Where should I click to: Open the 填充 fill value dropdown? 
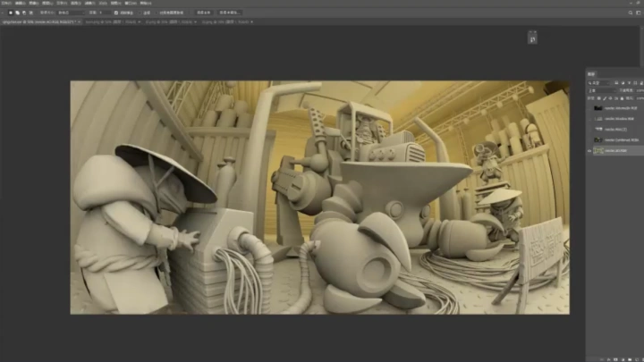(x=639, y=98)
